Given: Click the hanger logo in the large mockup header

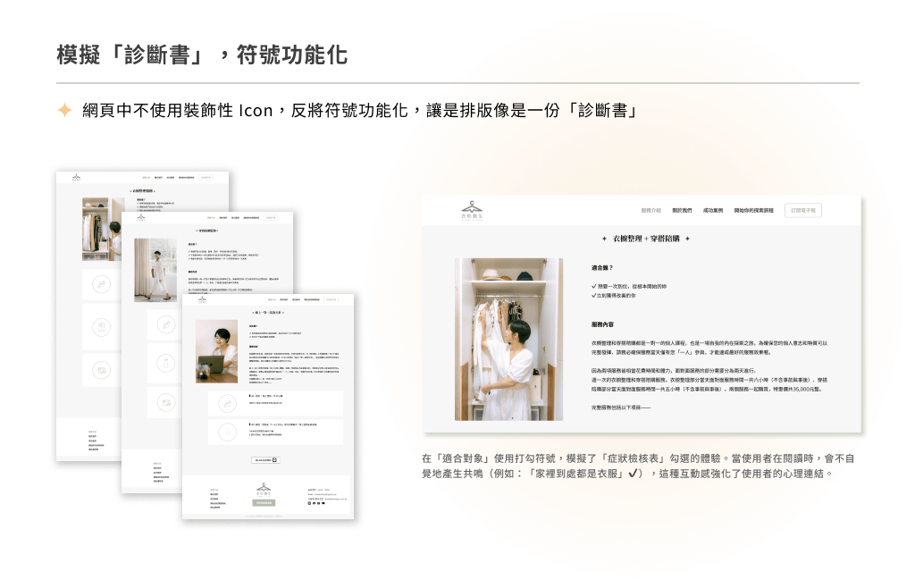Looking at the screenshot, I should pyautogui.click(x=472, y=210).
